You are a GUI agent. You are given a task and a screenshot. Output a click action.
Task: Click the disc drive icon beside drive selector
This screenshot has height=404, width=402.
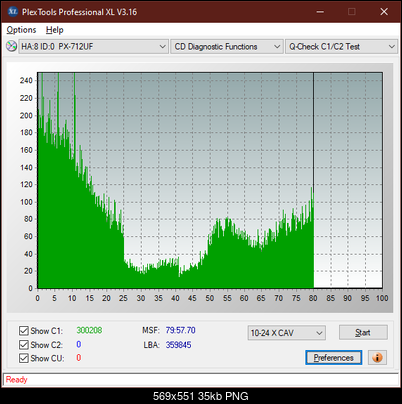click(11, 46)
